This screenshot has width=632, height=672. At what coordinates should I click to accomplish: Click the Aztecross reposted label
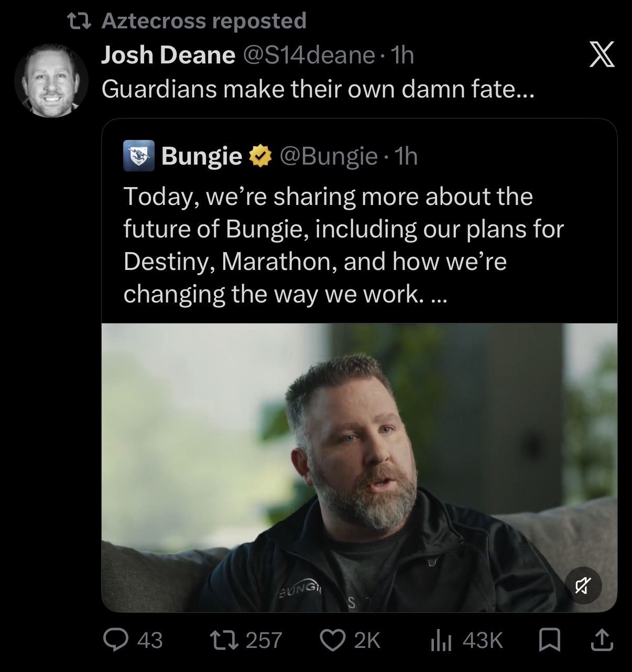point(204,21)
